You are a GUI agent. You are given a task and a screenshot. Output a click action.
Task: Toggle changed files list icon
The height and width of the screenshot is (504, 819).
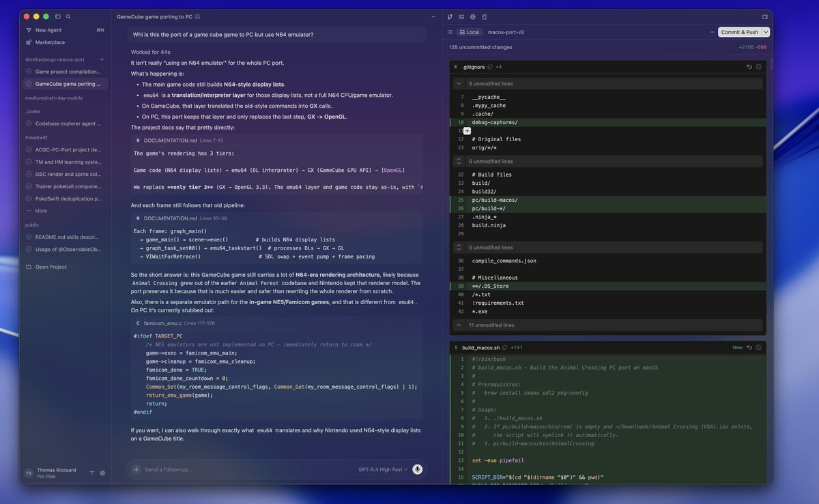(450, 32)
